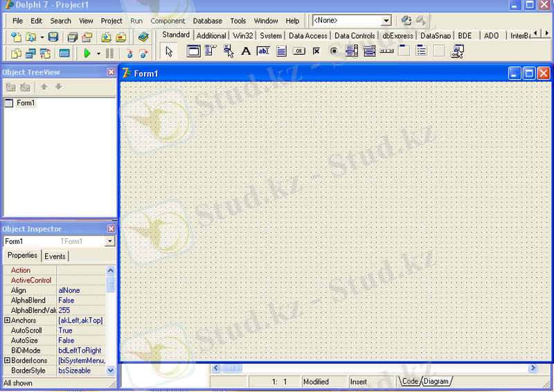Close the Object TreeView panel

[x=111, y=72]
